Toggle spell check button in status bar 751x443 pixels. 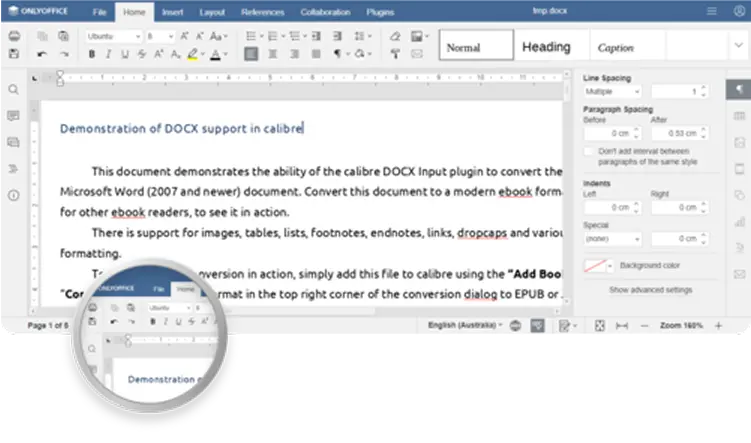click(537, 326)
